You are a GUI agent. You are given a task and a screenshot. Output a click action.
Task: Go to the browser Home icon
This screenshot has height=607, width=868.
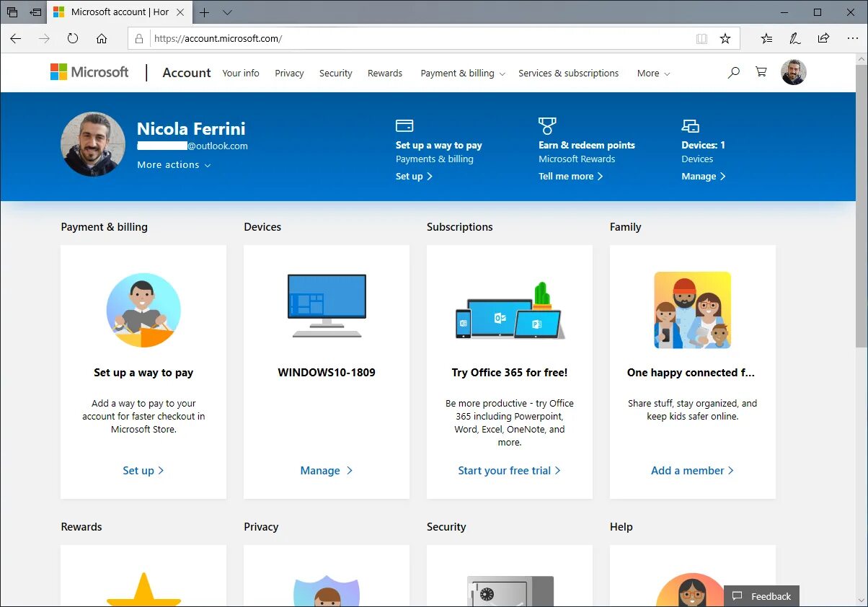102,39
